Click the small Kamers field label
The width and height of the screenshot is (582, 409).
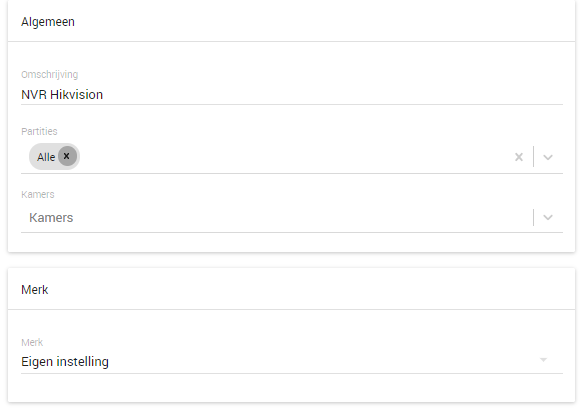[x=37, y=194]
